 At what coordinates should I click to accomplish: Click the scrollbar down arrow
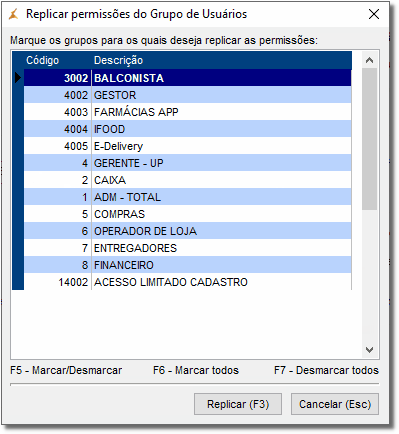(369, 350)
